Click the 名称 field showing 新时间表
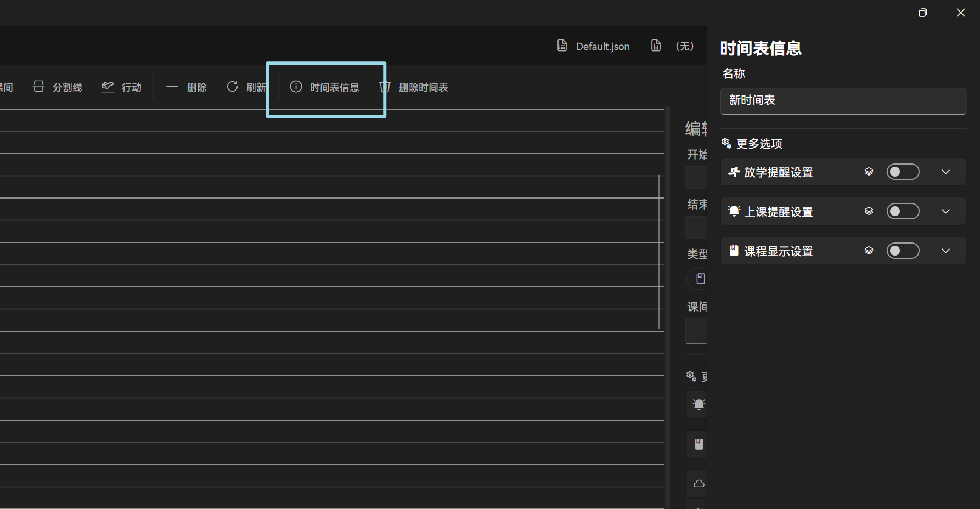The height and width of the screenshot is (509, 980). pos(843,101)
